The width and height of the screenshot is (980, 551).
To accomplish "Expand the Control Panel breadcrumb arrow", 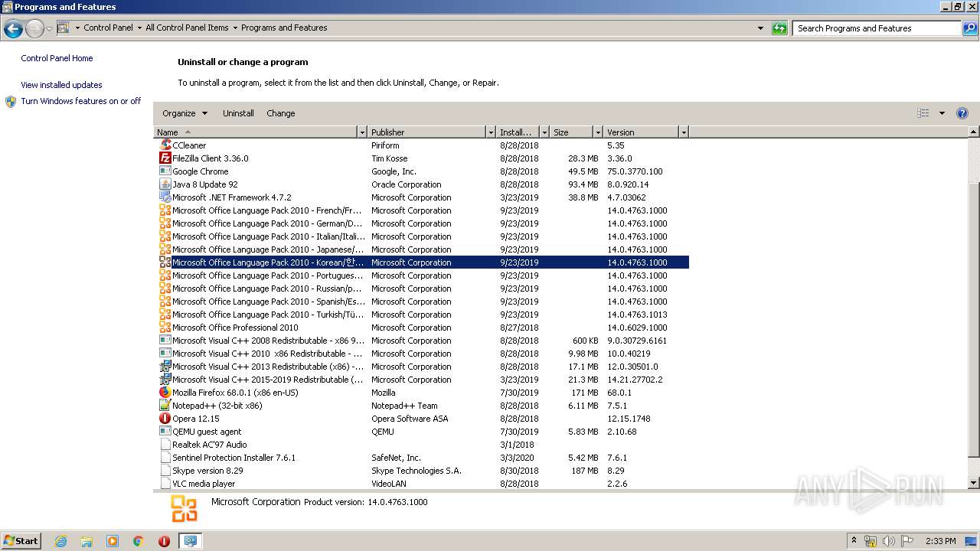I will pyautogui.click(x=139, y=28).
